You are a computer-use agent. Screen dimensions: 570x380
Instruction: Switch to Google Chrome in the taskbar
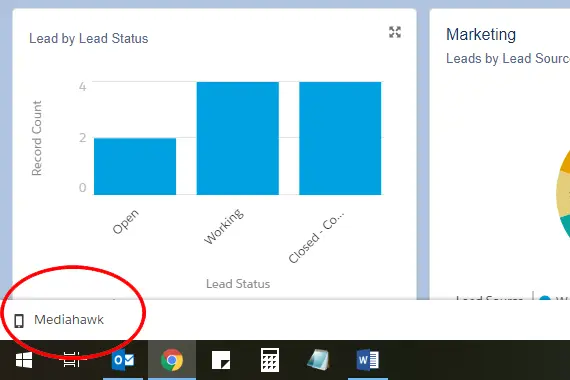click(172, 360)
